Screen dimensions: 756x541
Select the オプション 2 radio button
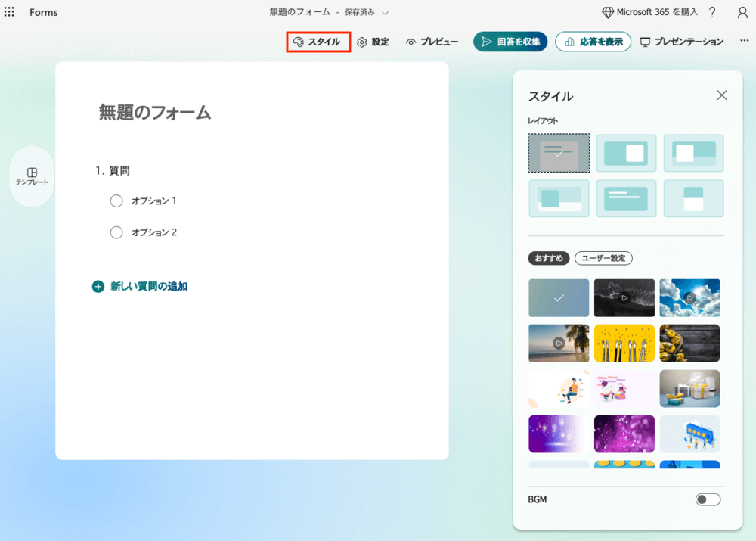click(116, 232)
